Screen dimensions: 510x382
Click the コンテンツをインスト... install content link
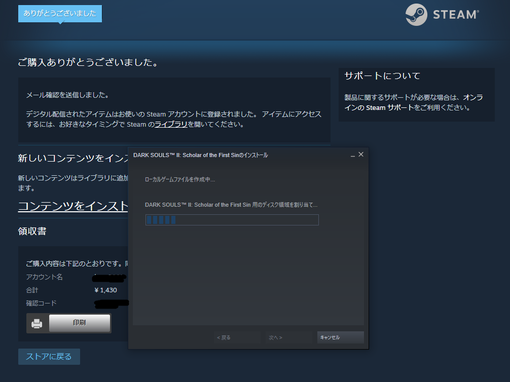click(x=73, y=206)
